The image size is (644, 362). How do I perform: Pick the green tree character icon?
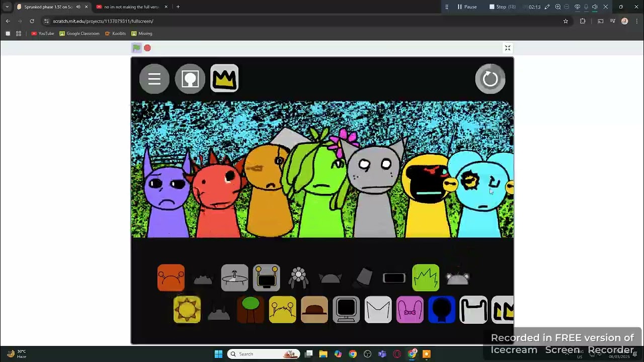coord(251,309)
